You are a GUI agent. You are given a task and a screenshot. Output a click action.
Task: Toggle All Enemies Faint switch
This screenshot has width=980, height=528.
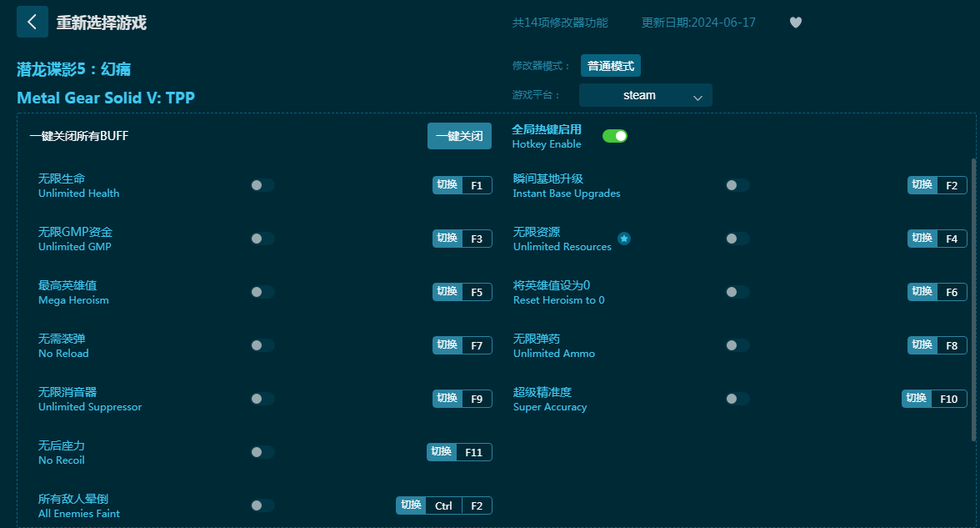[262, 505]
